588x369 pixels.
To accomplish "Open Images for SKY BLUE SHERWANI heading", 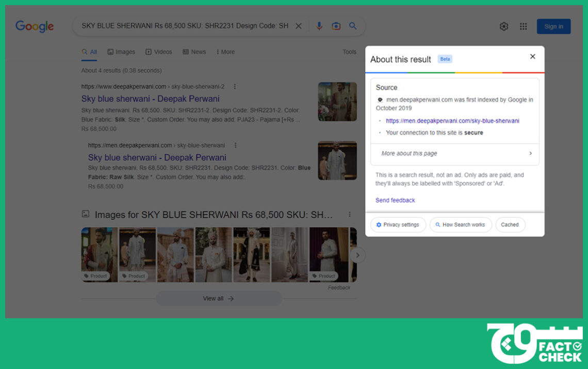I will [214, 215].
